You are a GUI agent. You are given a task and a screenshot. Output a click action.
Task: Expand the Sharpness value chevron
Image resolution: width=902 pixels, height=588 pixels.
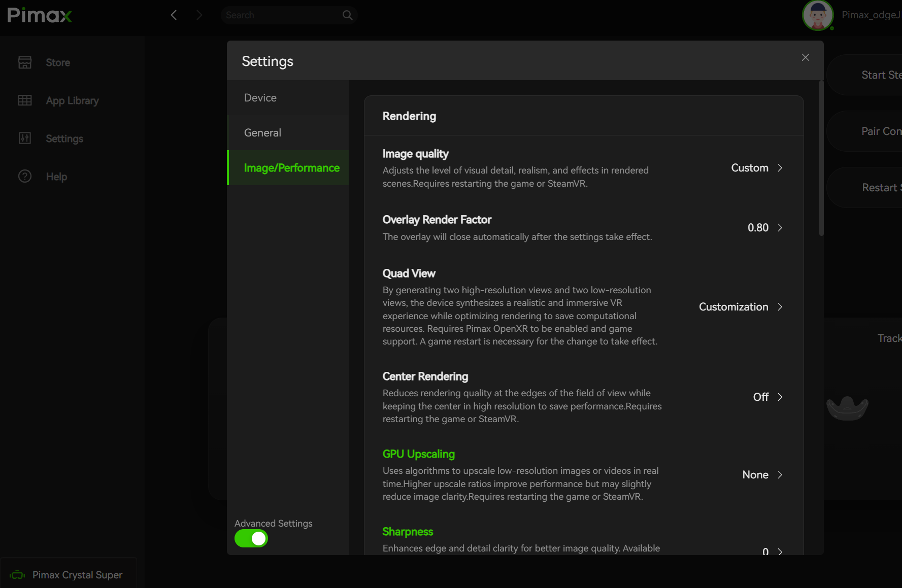tap(780, 552)
